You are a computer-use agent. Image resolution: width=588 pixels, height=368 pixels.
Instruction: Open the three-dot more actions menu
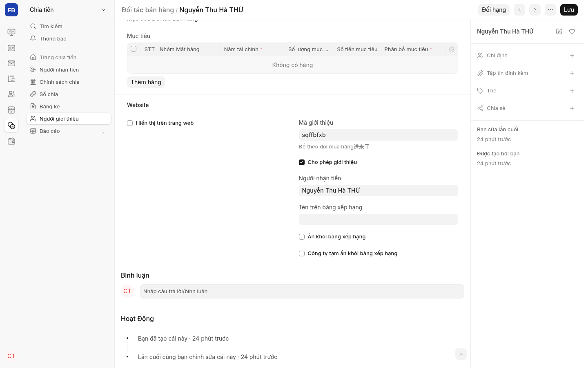pyautogui.click(x=550, y=10)
